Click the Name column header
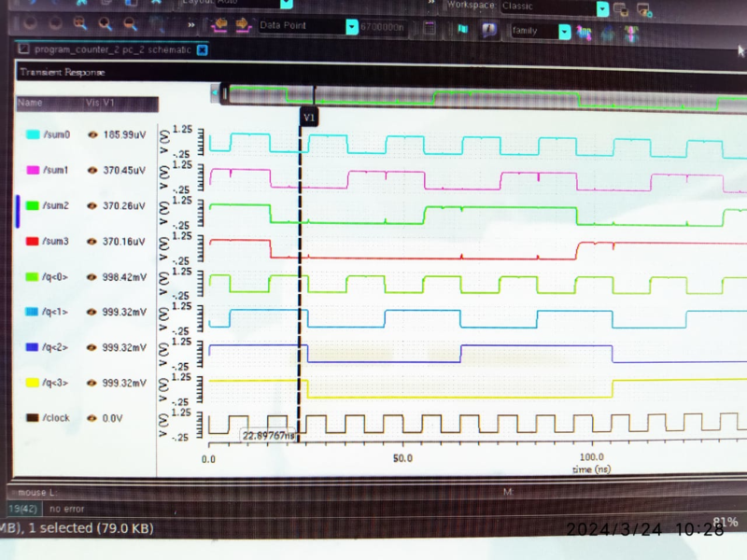The height and width of the screenshot is (560, 747). click(30, 103)
